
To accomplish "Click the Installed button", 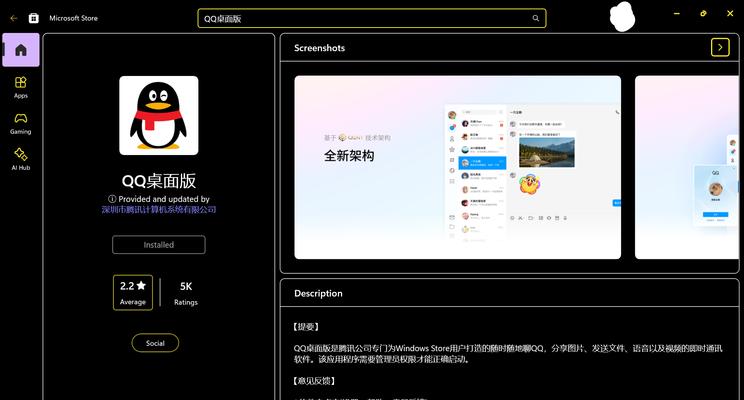I will pos(159,245).
